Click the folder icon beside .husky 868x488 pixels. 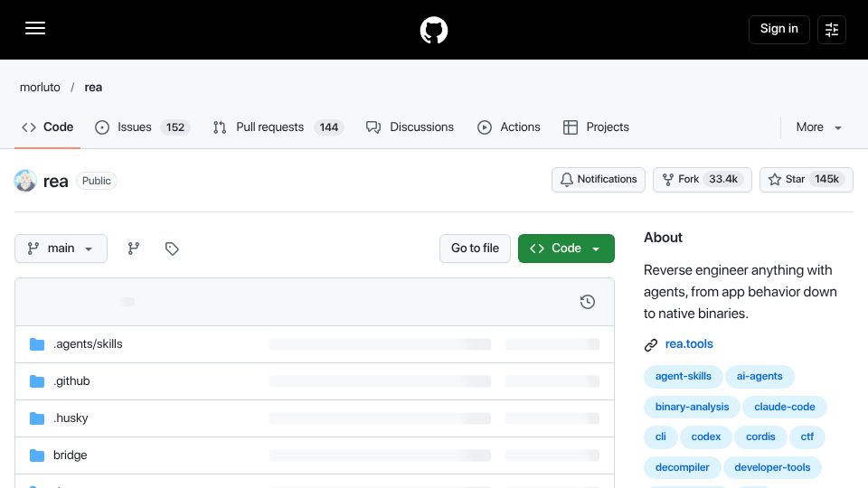[x=37, y=418]
